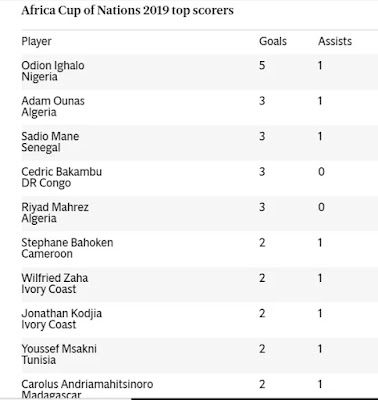378x400 pixels.
Task: Click Cameroon country label
Action: [x=47, y=254]
